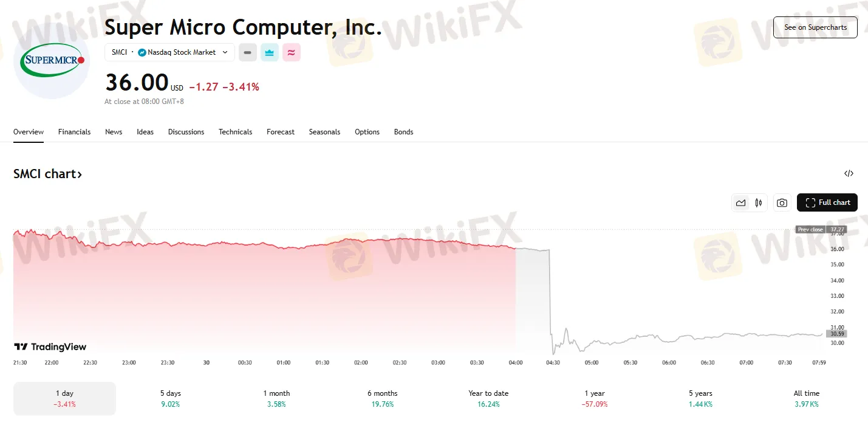Click the gray dash badge icon
The width and height of the screenshot is (868, 425).
247,52
